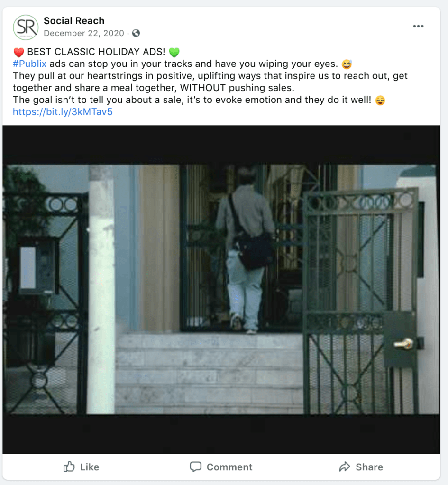The width and height of the screenshot is (448, 485).
Task: Click the December 22, 2020 post date
Action: tap(84, 33)
